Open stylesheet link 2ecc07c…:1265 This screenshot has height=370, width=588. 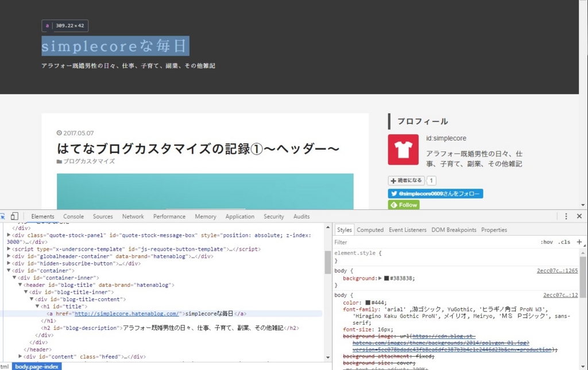(x=557, y=271)
